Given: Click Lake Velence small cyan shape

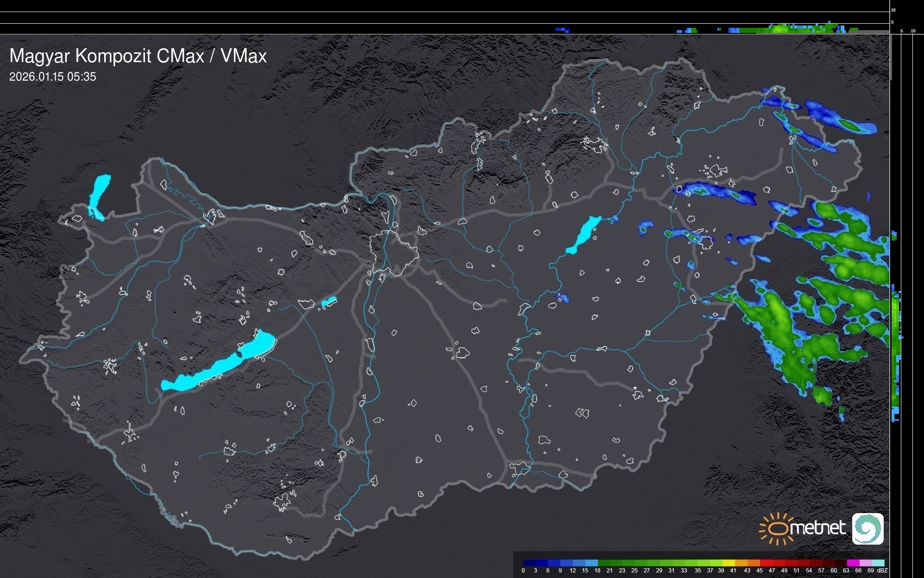Looking at the screenshot, I should point(329,302).
